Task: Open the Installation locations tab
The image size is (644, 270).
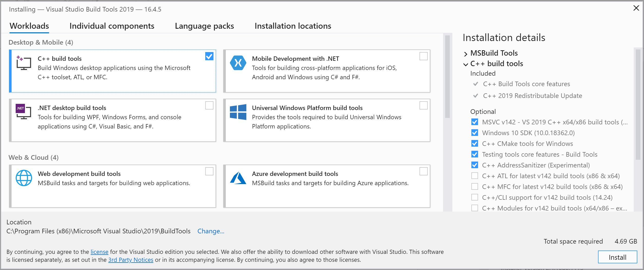Action: click(293, 26)
